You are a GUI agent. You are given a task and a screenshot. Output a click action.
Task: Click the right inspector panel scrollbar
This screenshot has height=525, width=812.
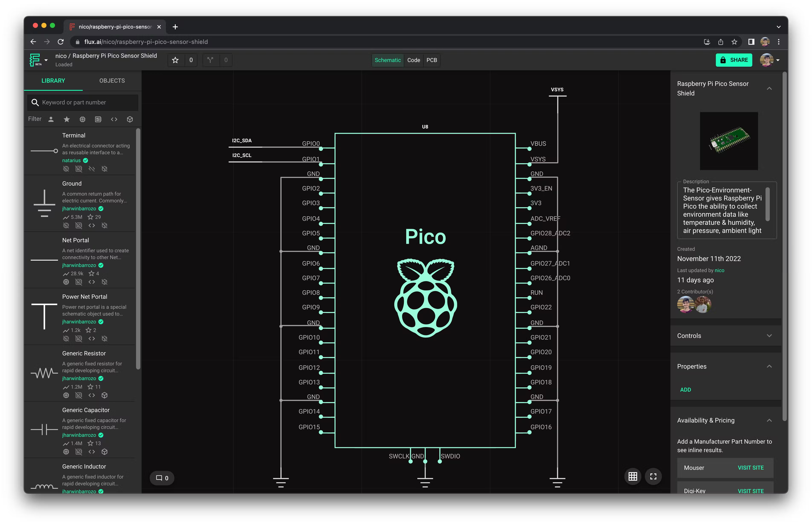pos(785,247)
